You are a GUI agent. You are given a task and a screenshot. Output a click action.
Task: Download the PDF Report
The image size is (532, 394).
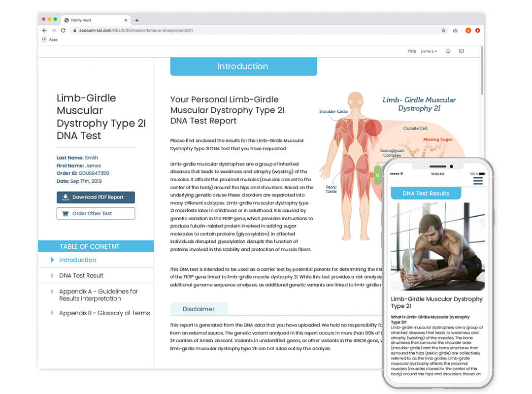[96, 197]
